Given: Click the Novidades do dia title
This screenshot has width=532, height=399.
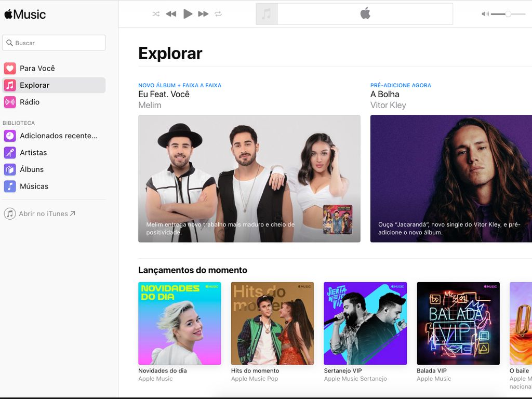Looking at the screenshot, I should point(163,370).
